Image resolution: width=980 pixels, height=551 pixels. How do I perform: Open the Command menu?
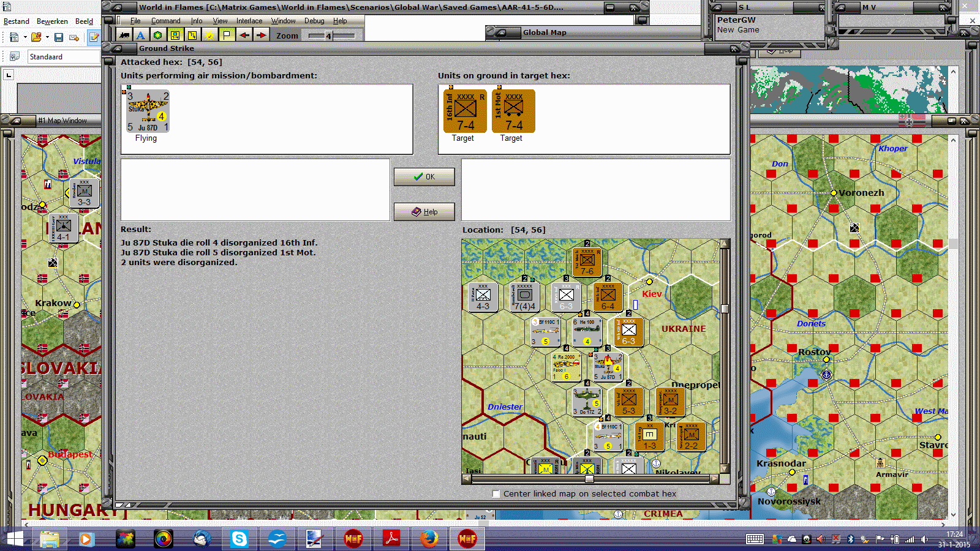[165, 21]
